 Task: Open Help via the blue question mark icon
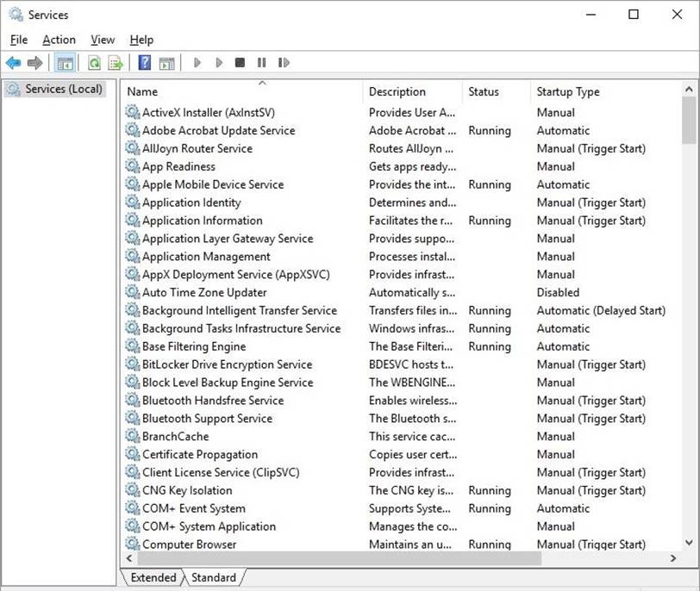point(145,63)
